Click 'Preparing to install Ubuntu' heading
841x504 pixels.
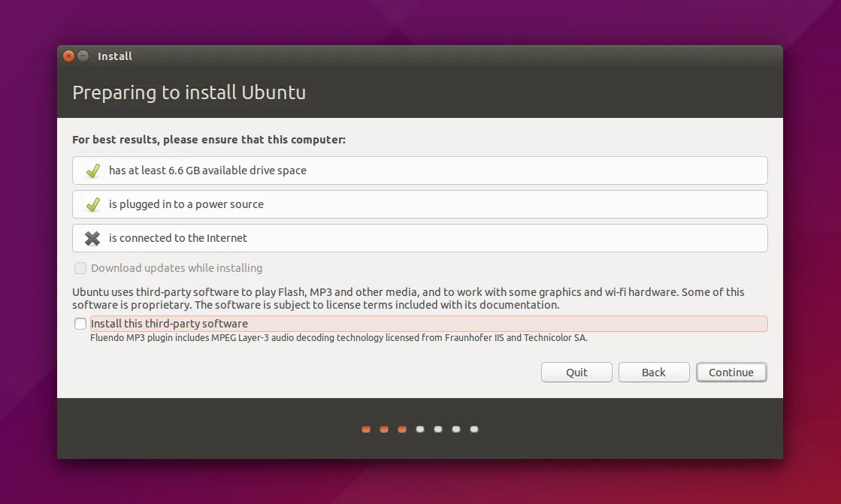189,92
